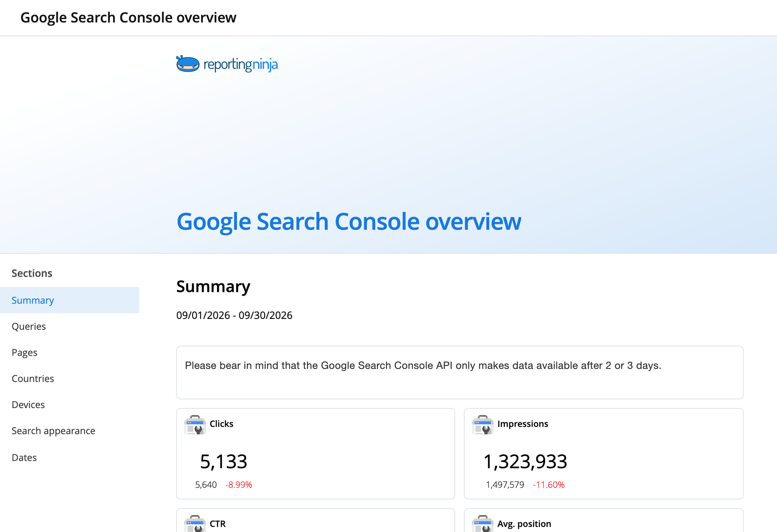Go to the Queries section
The height and width of the screenshot is (532, 777).
click(x=70, y=326)
